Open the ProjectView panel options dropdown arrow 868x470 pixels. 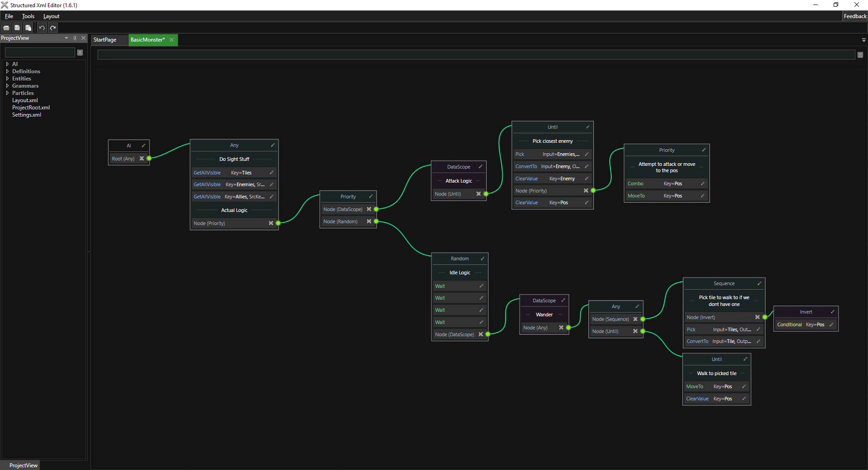point(66,38)
